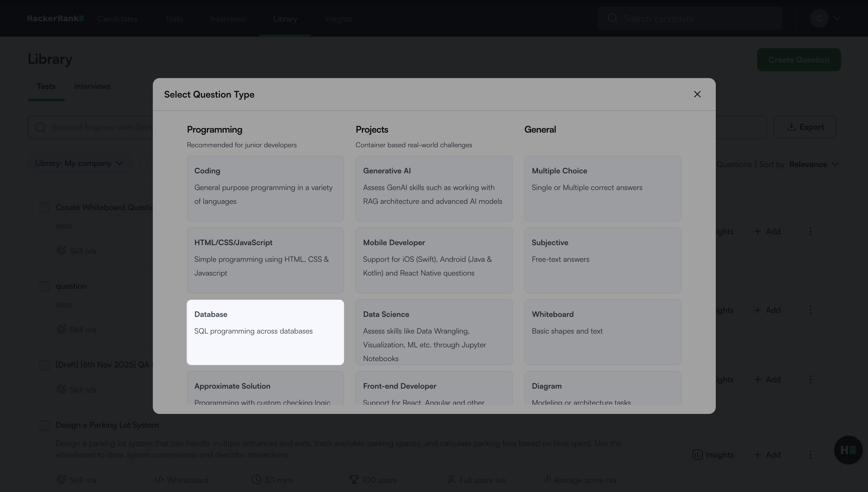This screenshot has width=868, height=492.
Task: Select the 'question' item checkbox
Action: [45, 286]
